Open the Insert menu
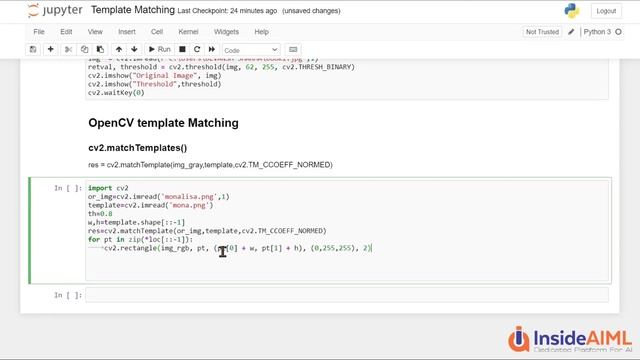The height and width of the screenshot is (360, 640). (x=127, y=32)
